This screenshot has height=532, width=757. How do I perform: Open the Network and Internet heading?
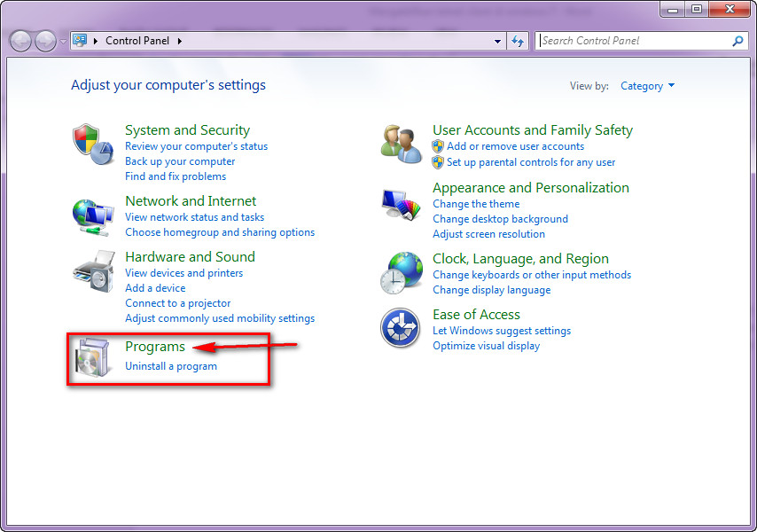[191, 200]
